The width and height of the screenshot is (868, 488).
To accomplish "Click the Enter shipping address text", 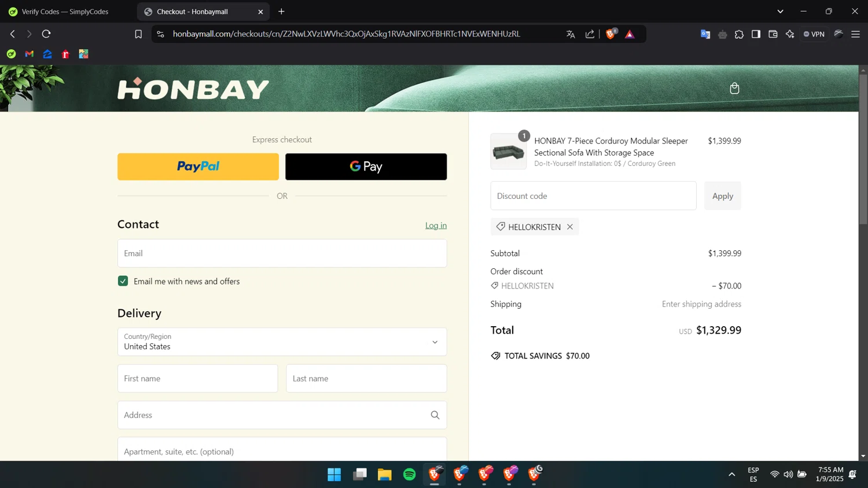I will coord(701,304).
